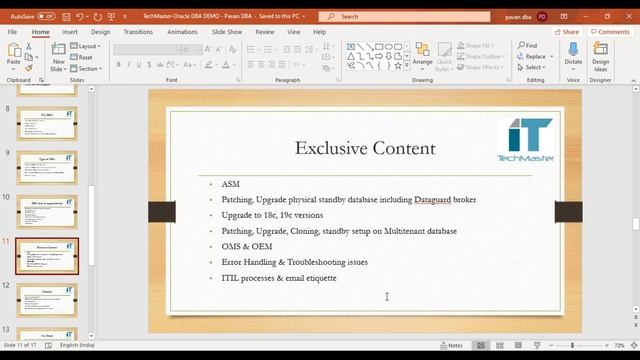Screen dimensions: 640x360
Task: Switch to the Design tab
Action: 100,32
